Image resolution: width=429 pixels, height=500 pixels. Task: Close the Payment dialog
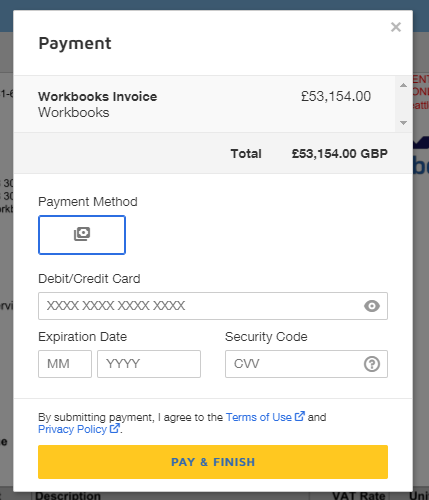click(396, 27)
